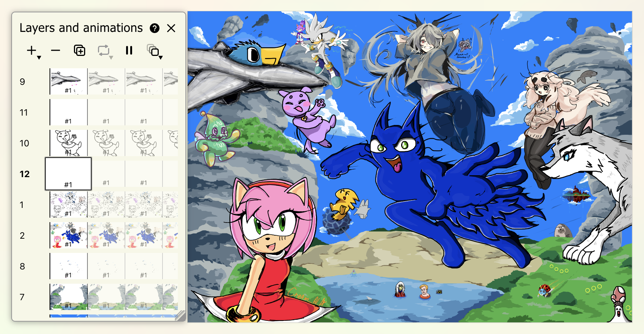This screenshot has width=644, height=334.
Task: Open the greyed-out loop arrows dropdown
Action: [105, 51]
